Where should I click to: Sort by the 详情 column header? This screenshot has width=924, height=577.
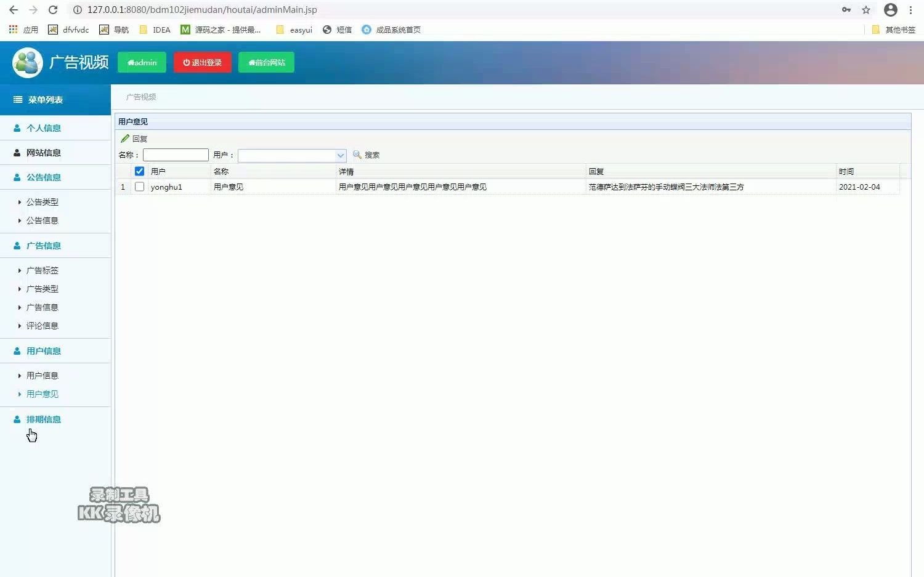pos(461,171)
